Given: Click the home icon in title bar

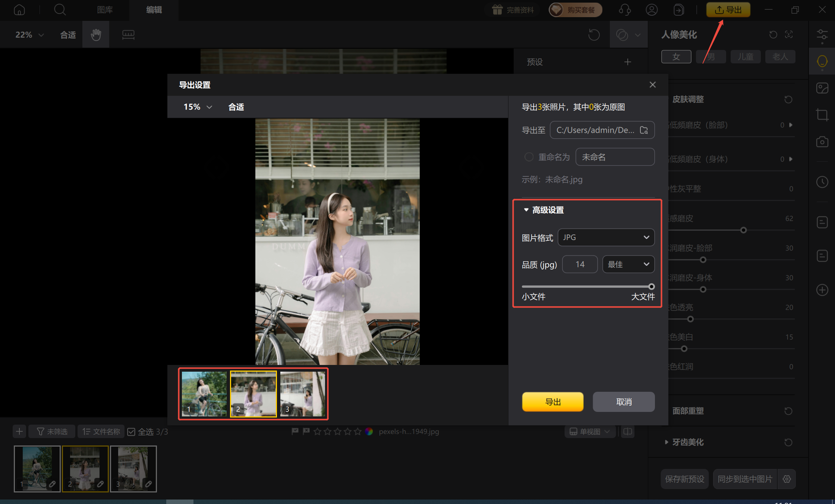Looking at the screenshot, I should [19, 10].
